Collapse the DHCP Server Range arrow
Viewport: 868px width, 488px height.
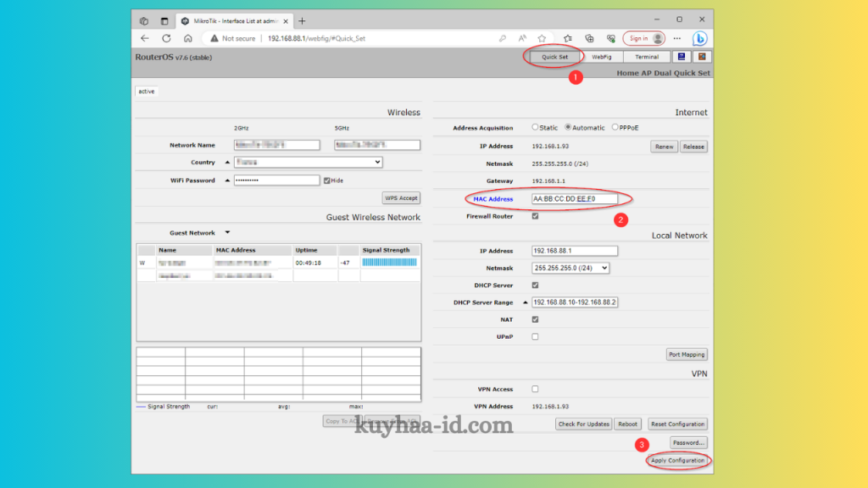tap(526, 302)
